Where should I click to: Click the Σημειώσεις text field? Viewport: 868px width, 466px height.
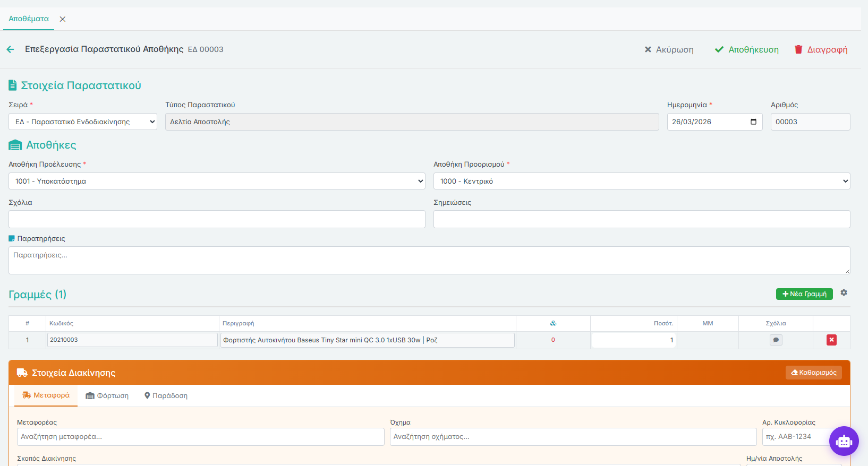(x=642, y=219)
